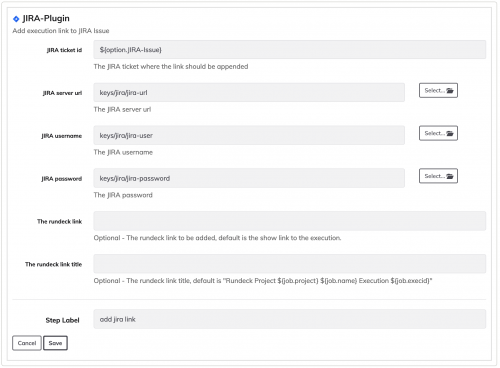The width and height of the screenshot is (500, 368).
Task: Click the rundeck link title default help text
Action: tap(263, 281)
